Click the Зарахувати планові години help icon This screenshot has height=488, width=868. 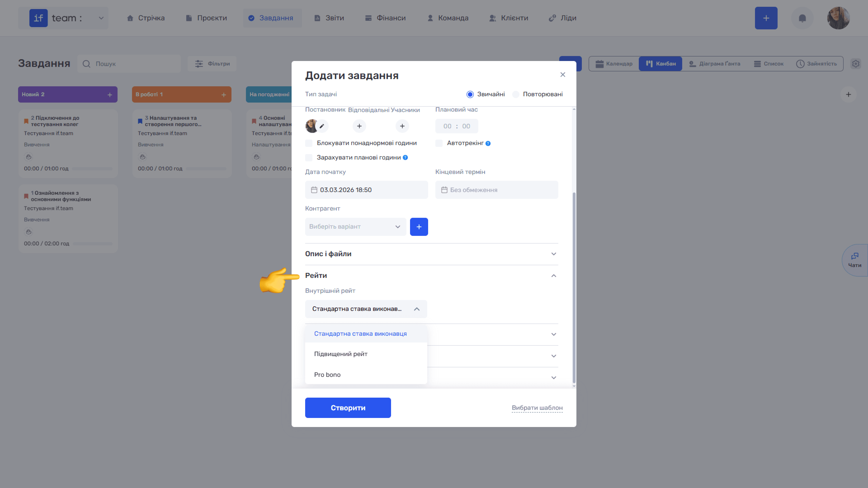[x=405, y=158]
